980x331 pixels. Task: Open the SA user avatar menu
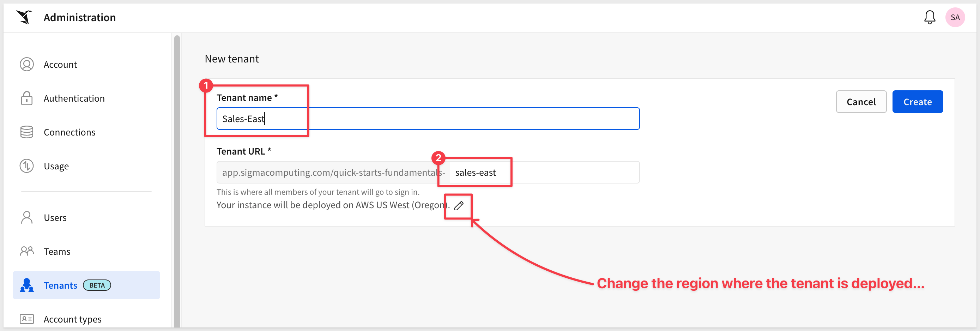pos(955,17)
